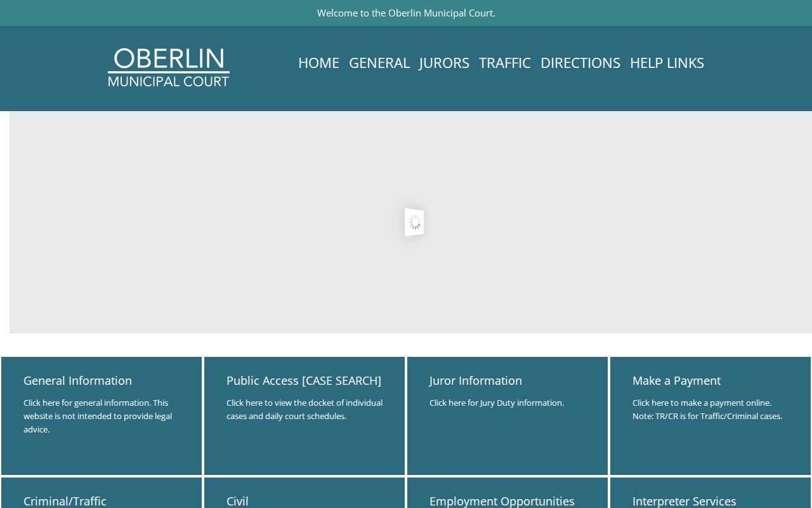Click 'Welcome to the Oberlin Municipal Court.' text
This screenshot has height=508, width=812.
coord(406,13)
